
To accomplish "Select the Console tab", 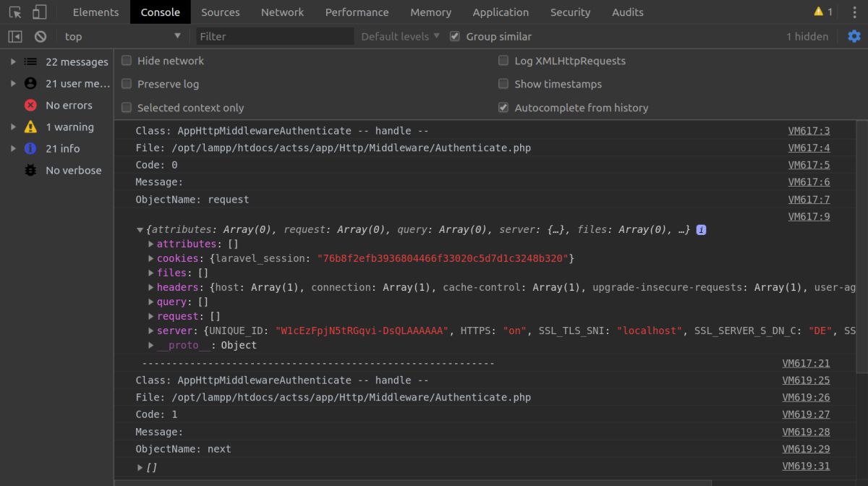I will (x=161, y=12).
